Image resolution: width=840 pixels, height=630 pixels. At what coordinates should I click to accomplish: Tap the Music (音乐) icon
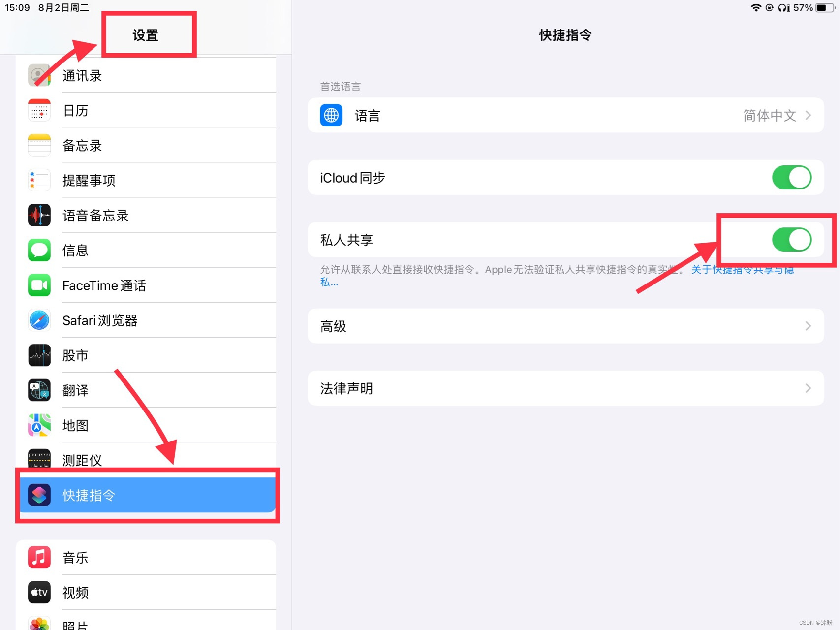click(39, 557)
